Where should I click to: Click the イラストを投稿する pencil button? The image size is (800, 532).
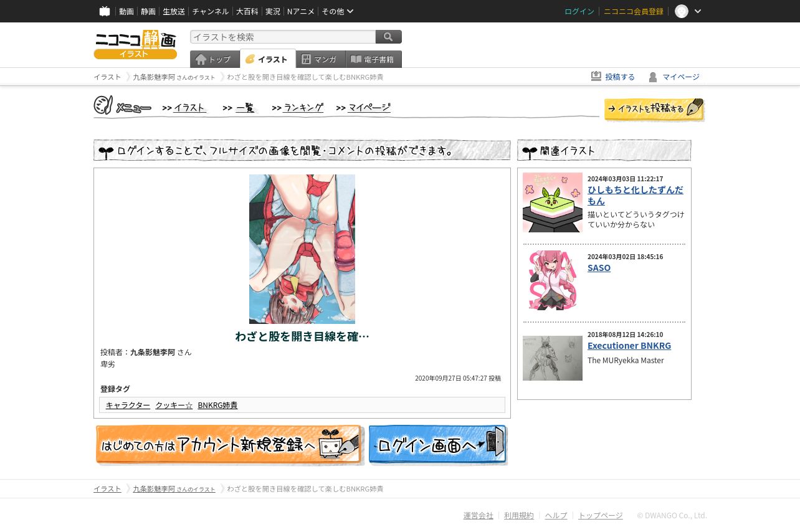pyautogui.click(x=654, y=110)
